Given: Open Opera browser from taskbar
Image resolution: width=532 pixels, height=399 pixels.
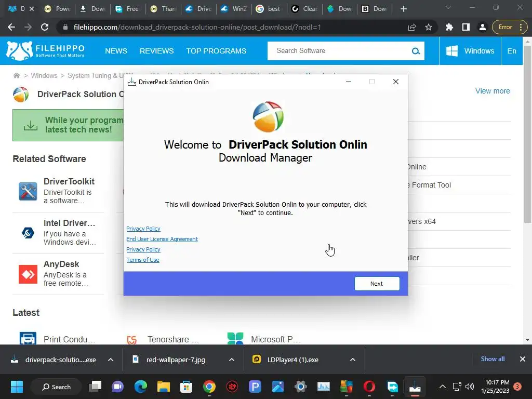Looking at the screenshot, I should click(369, 387).
